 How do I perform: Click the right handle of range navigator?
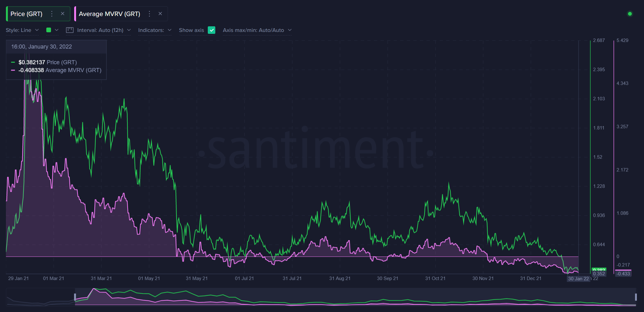[636, 297]
